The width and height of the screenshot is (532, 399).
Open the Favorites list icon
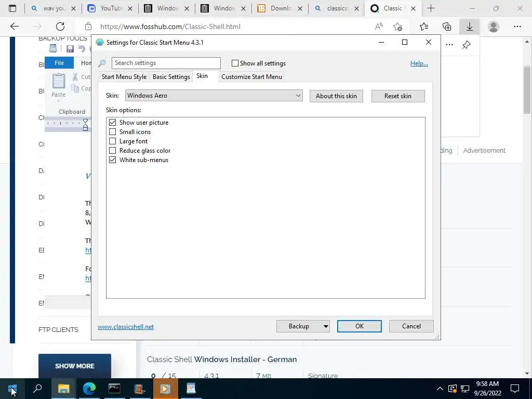(x=424, y=26)
